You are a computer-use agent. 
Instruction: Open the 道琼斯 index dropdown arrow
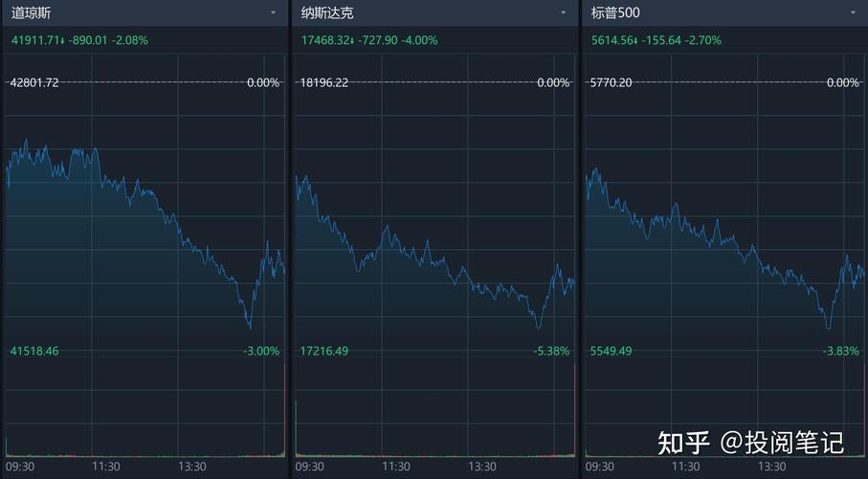273,13
